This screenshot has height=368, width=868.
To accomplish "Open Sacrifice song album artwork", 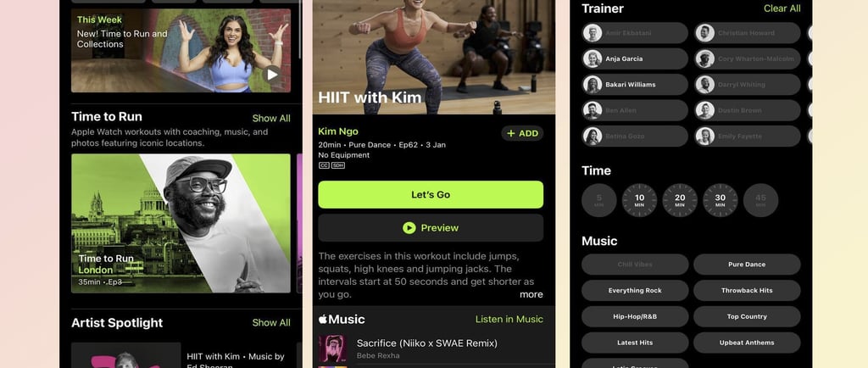I will (332, 348).
